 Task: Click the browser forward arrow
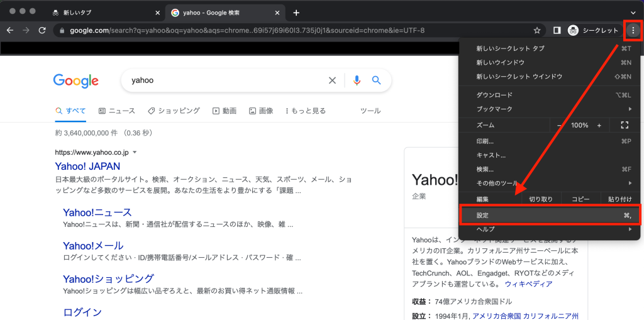tap(26, 30)
